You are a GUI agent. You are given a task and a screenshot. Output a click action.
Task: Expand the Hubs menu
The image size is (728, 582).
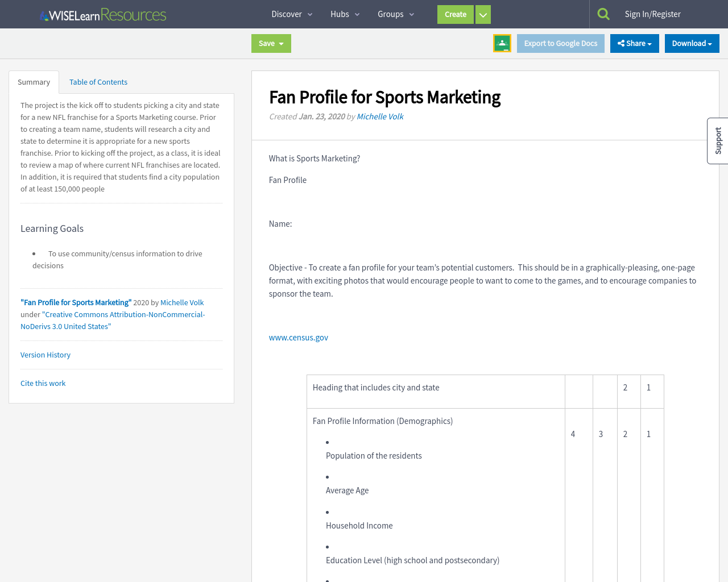point(340,14)
